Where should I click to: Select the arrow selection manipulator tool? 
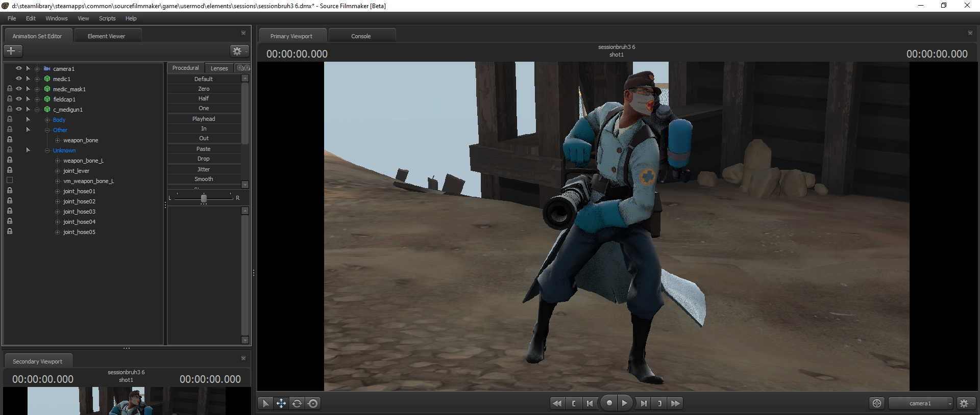point(265,403)
